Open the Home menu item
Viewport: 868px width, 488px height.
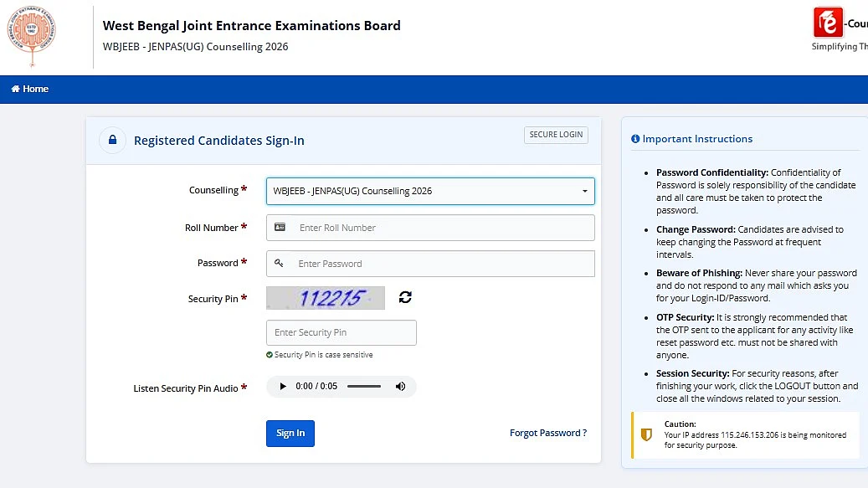click(x=30, y=89)
